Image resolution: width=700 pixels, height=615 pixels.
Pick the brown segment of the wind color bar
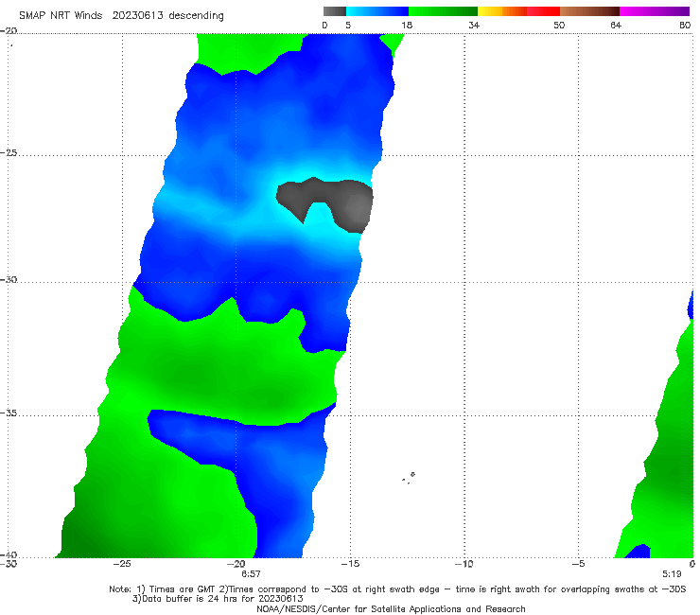pos(589,11)
